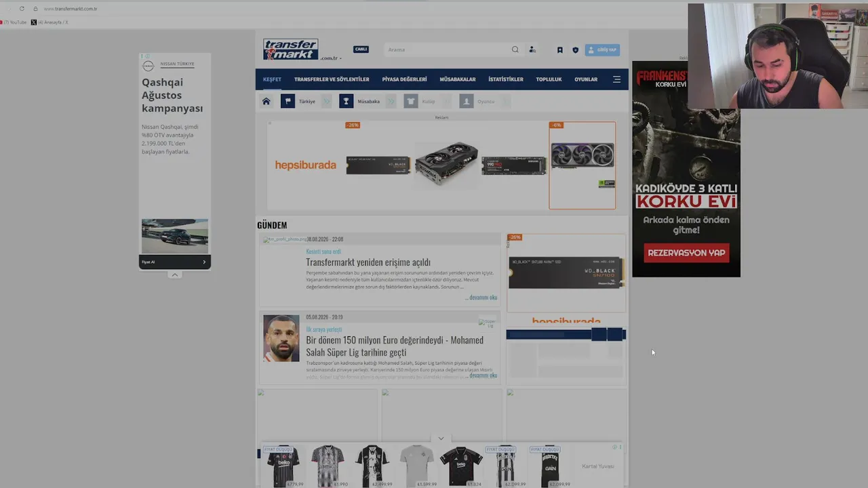Click the Mohamed Salah portrait photo
The width and height of the screenshot is (868, 488).
tap(281, 338)
